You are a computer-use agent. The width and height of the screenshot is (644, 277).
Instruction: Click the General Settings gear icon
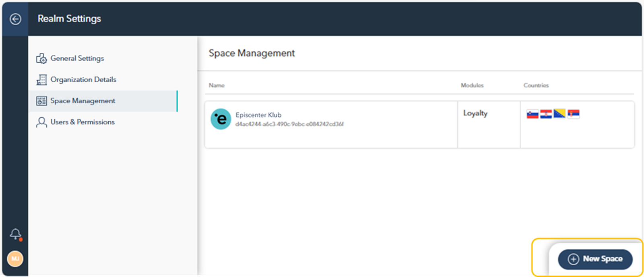coord(41,59)
